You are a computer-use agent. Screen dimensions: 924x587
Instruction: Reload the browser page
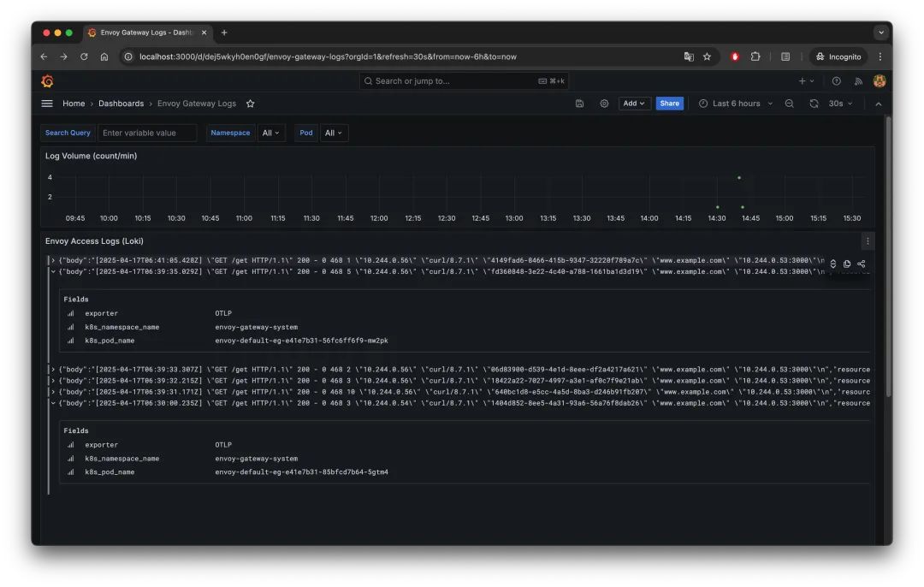click(84, 56)
